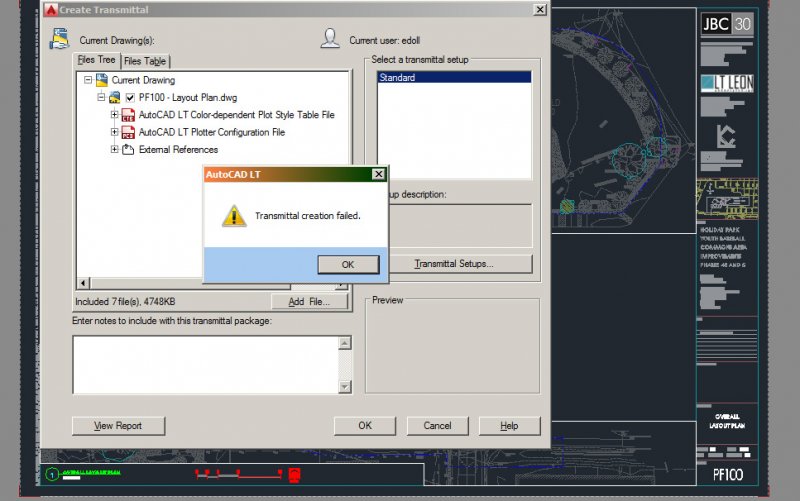The height and width of the screenshot is (501, 800).
Task: Click the Current Drawing(s) header icon
Action: coord(60,39)
